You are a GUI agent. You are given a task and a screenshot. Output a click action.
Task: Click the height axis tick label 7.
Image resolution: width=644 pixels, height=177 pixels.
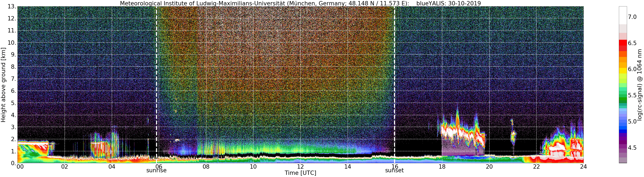pyautogui.click(x=13, y=79)
